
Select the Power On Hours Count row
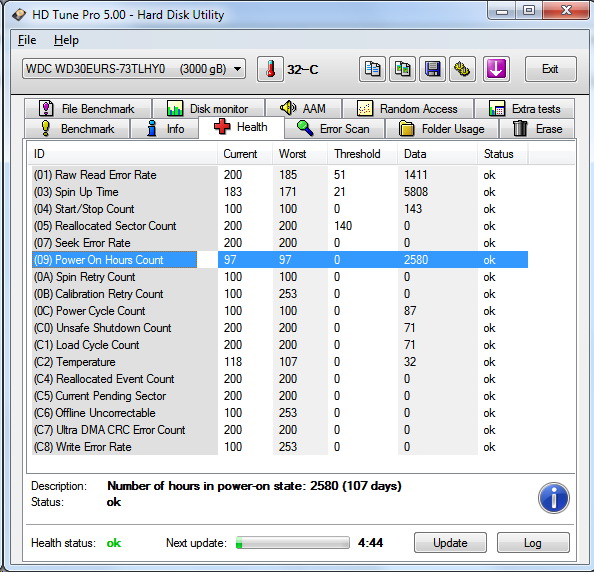[x=280, y=259]
